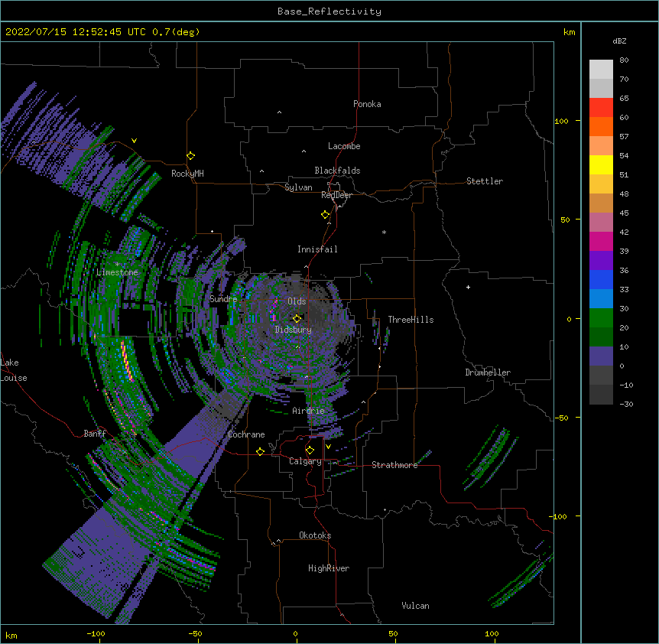Click the RedDeer city label

coord(336,195)
